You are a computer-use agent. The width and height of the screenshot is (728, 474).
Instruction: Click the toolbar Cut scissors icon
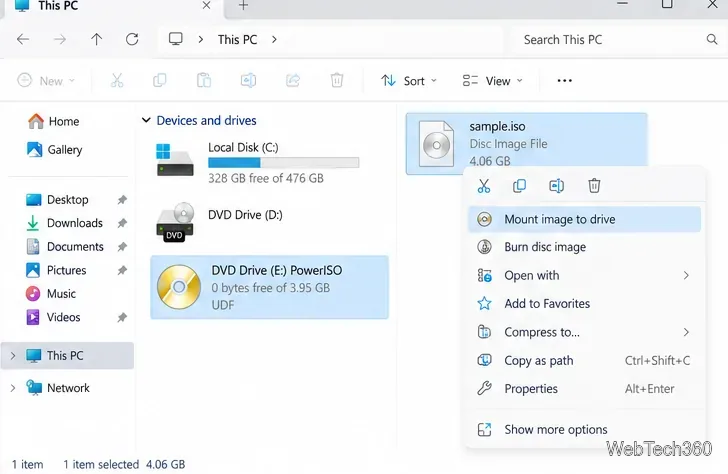pyautogui.click(x=117, y=80)
